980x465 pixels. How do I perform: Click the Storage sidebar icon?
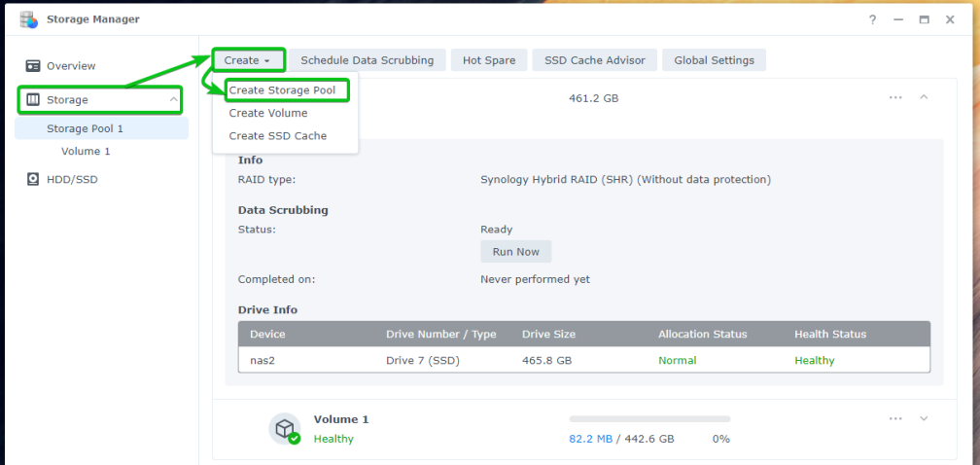(x=33, y=100)
